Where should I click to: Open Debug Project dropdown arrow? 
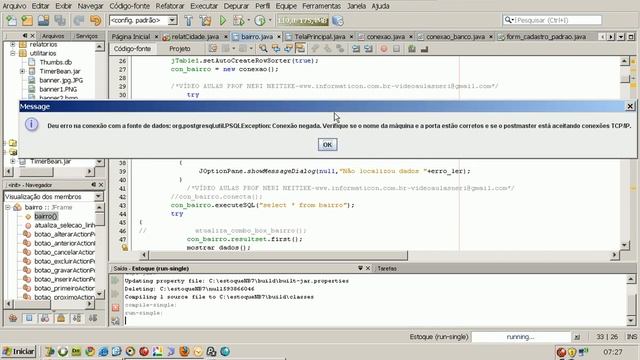(248, 20)
